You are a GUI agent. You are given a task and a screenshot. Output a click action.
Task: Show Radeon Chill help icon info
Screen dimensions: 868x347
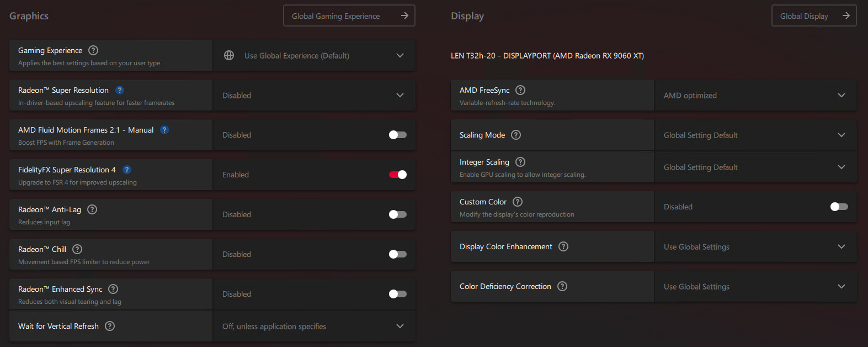[77, 249]
